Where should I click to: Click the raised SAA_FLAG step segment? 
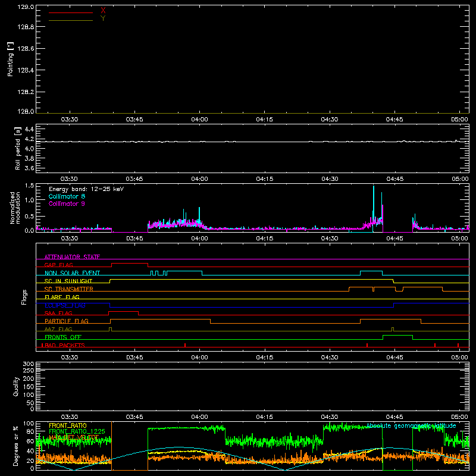124,311
